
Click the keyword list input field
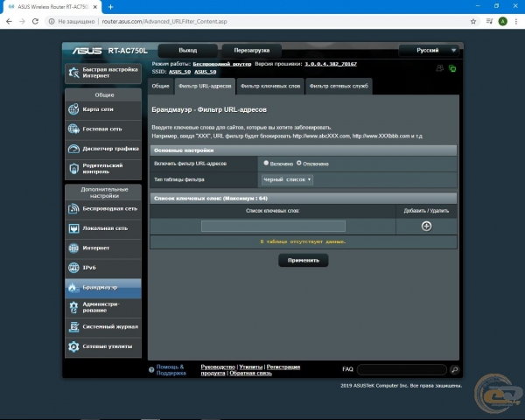[273, 226]
